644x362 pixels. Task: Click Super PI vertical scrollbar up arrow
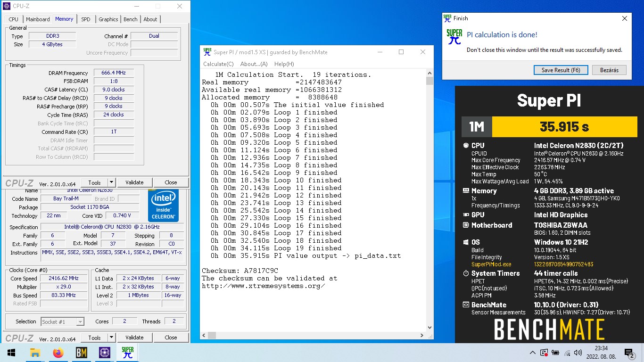point(429,73)
